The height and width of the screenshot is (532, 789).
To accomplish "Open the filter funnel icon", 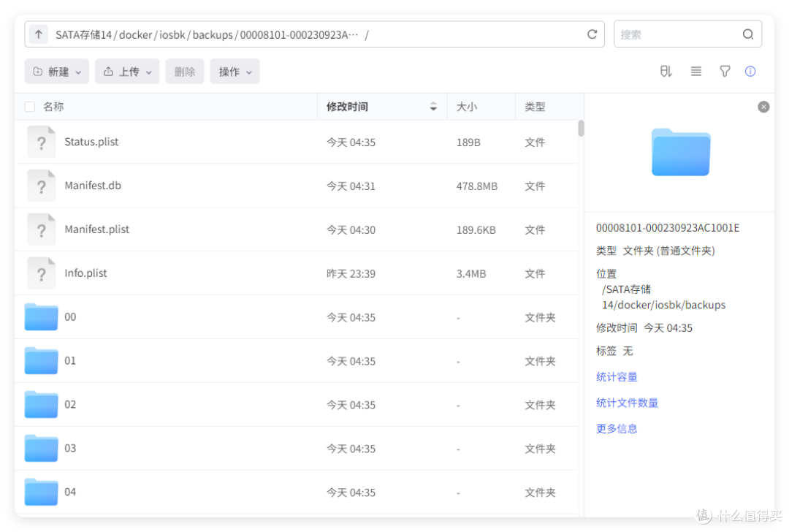I will coord(725,72).
